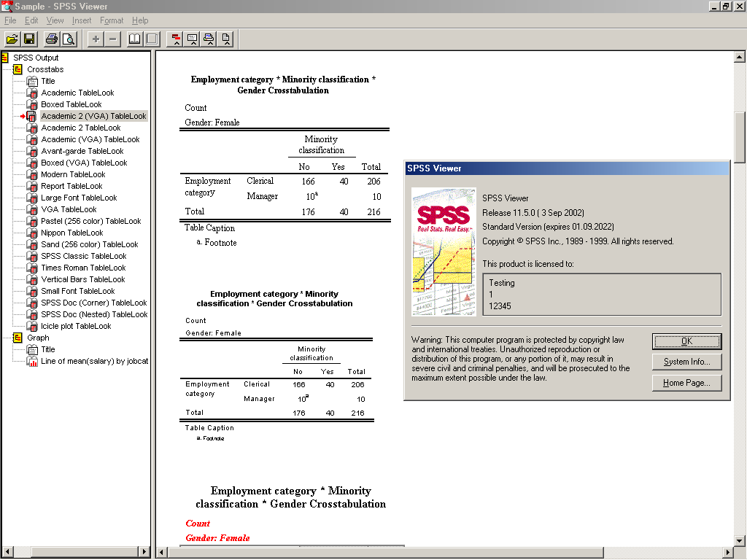Click the chart icon beside Line of mean(salary)
Image resolution: width=747 pixels, height=560 pixels.
[32, 361]
